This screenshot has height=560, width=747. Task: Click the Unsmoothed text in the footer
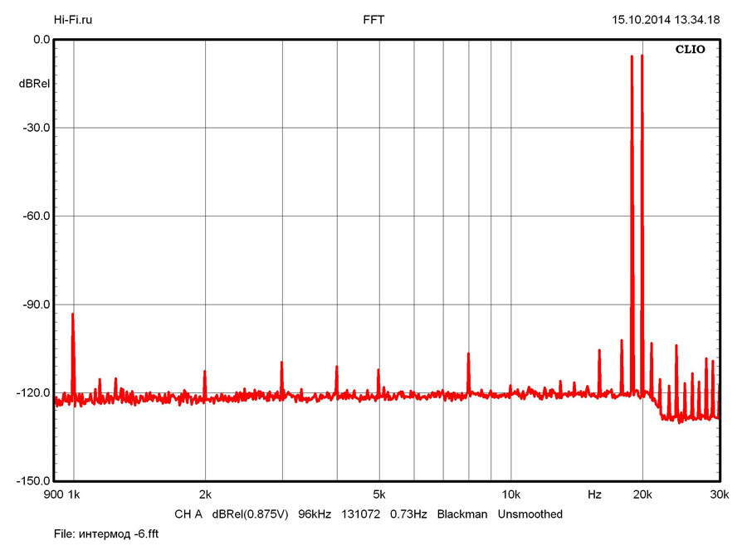[x=530, y=514]
